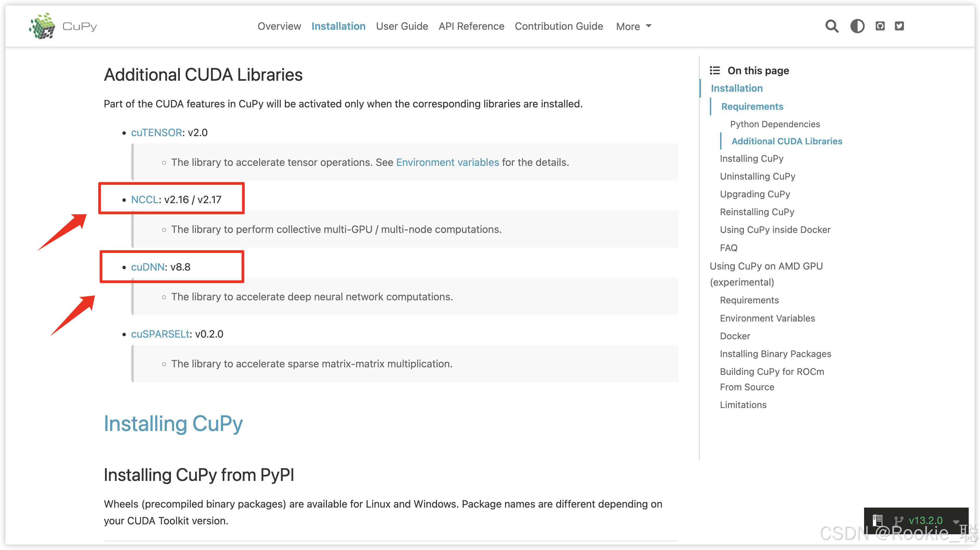Expand the v13.2.0 version selector
The image size is (980, 550).
tap(927, 520)
